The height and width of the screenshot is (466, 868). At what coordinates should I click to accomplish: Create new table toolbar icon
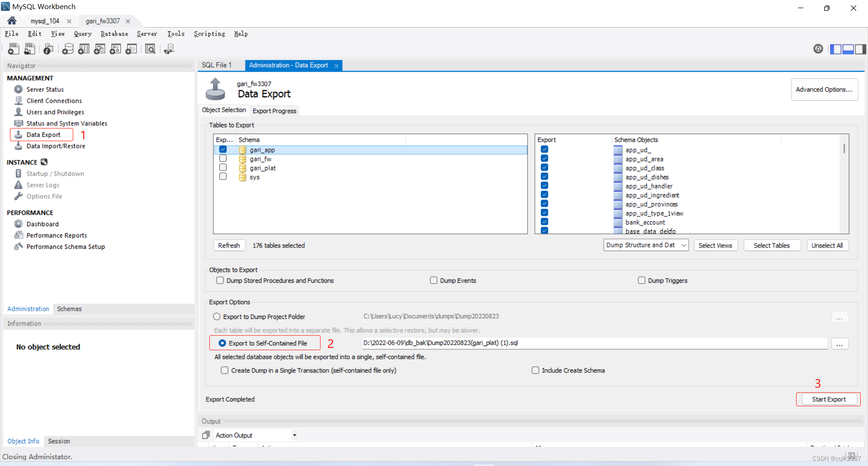[x=84, y=49]
